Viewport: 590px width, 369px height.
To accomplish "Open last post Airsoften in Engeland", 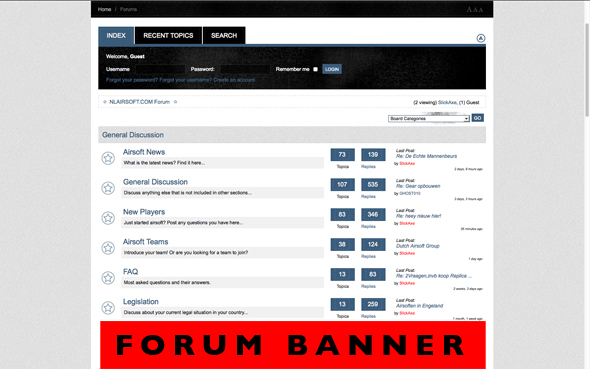I will coord(419,306).
